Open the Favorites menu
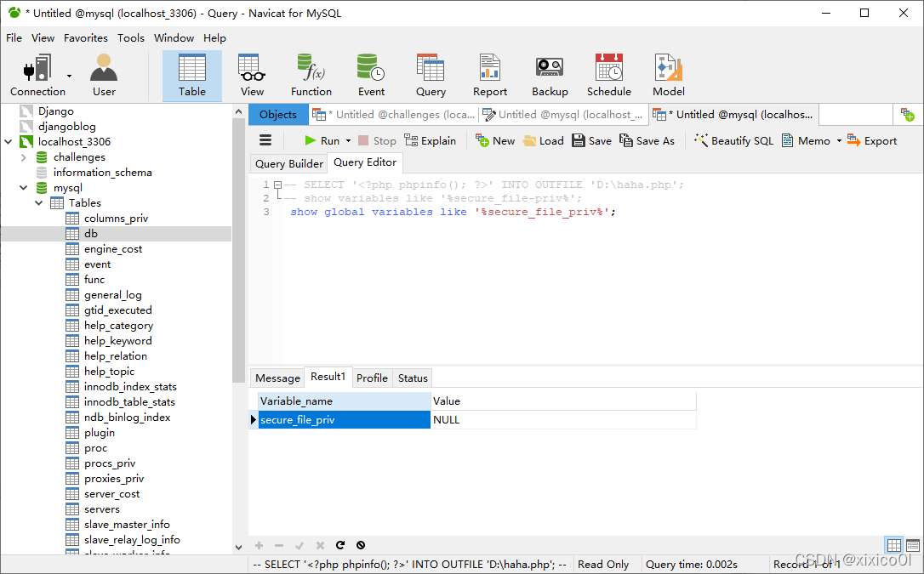The height and width of the screenshot is (574, 924). coord(86,37)
